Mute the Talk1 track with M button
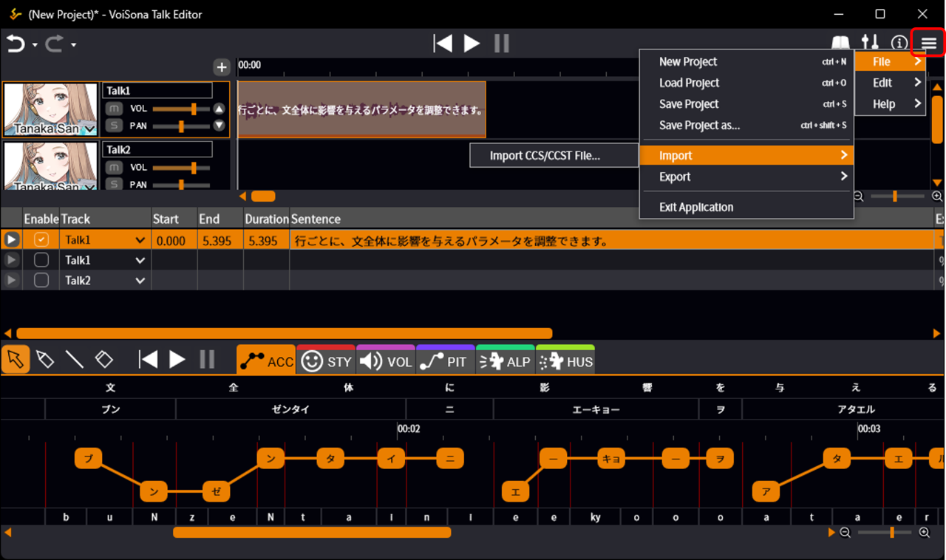The width and height of the screenshot is (946, 560). 114,109
